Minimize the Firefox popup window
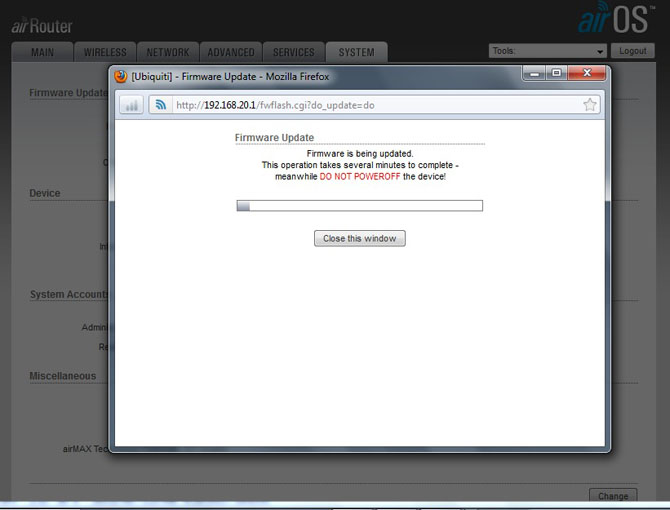 point(534,73)
